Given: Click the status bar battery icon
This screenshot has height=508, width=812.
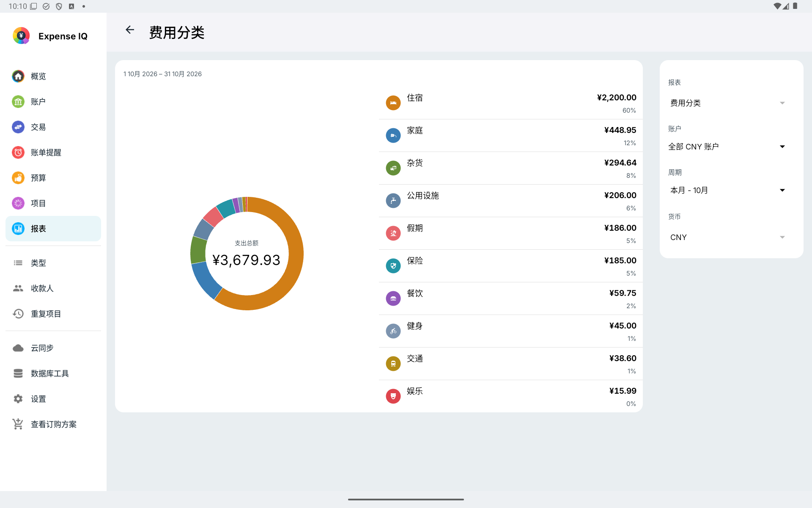Looking at the screenshot, I should (x=795, y=6).
